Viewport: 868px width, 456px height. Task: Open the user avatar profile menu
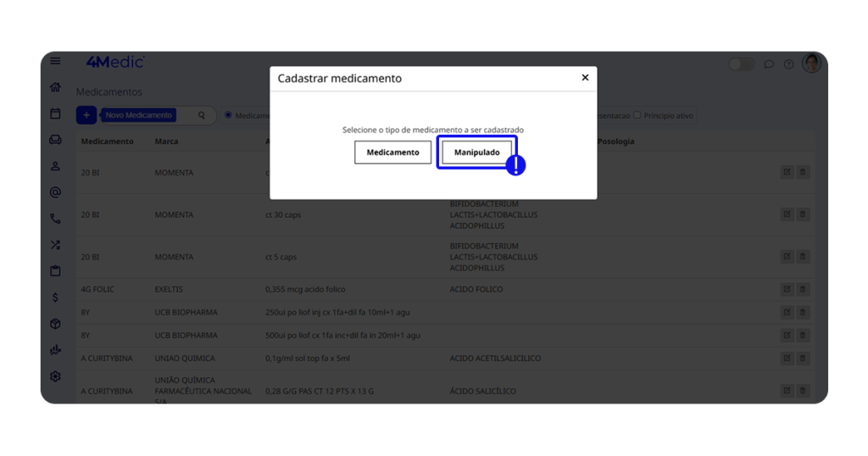[811, 64]
